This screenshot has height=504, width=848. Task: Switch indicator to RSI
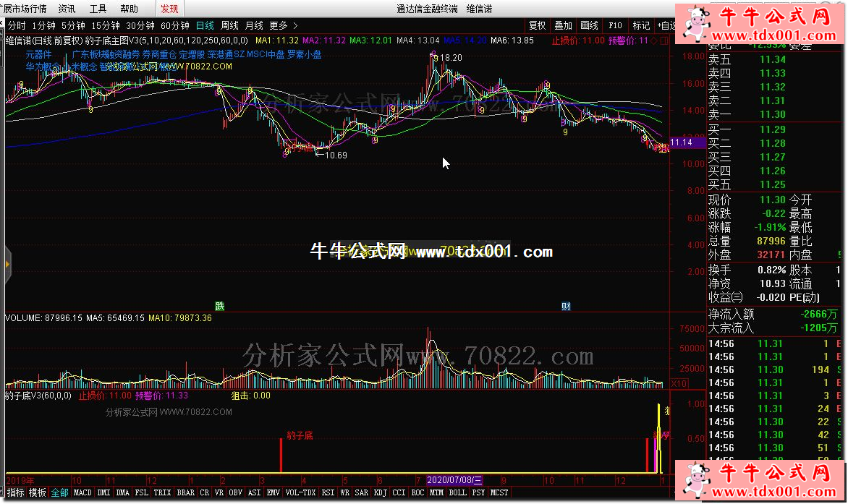(x=328, y=492)
